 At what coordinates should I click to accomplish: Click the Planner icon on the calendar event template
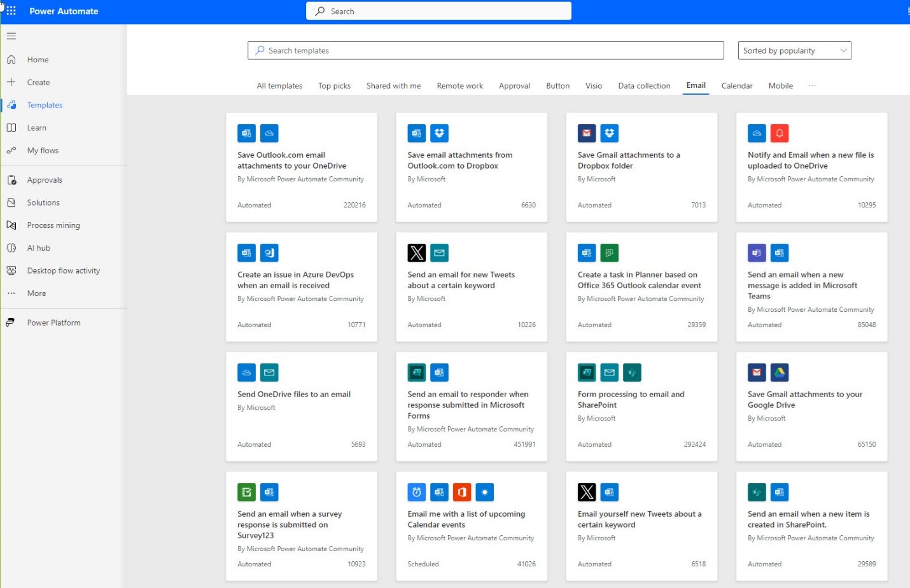(x=609, y=253)
